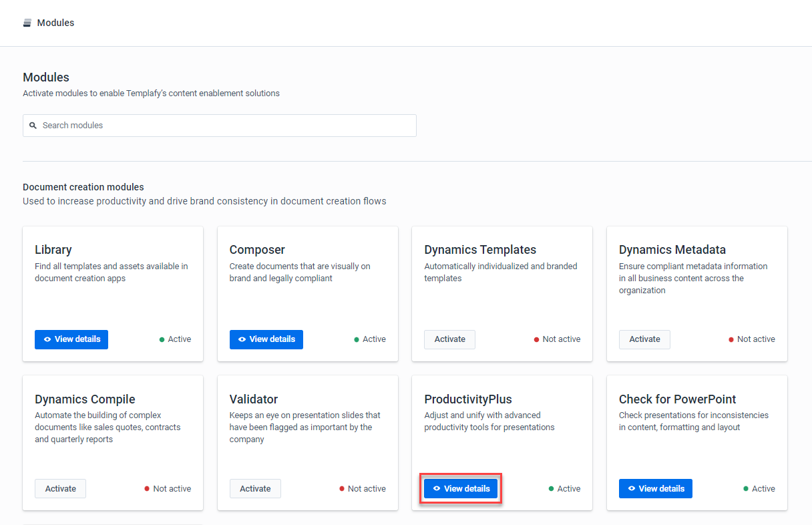The width and height of the screenshot is (812, 525).
Task: Click the Dynamics Compile card title
Action: click(85, 399)
